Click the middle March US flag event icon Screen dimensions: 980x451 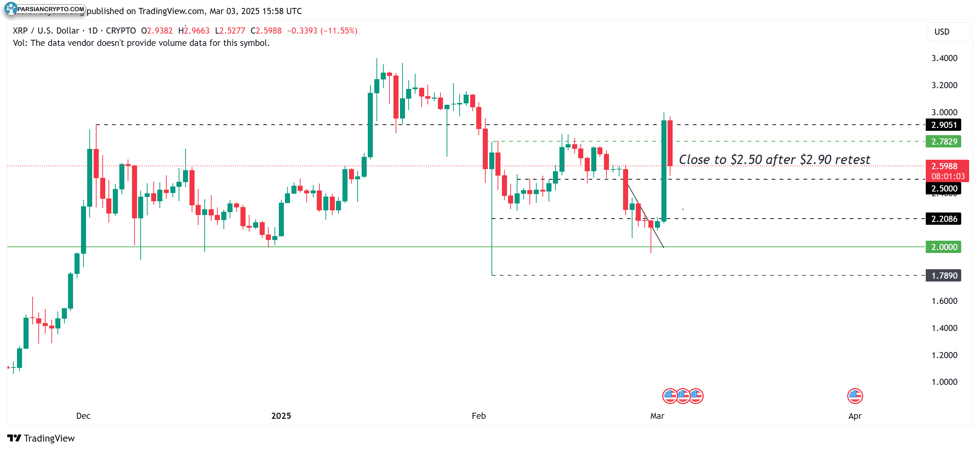point(683,396)
